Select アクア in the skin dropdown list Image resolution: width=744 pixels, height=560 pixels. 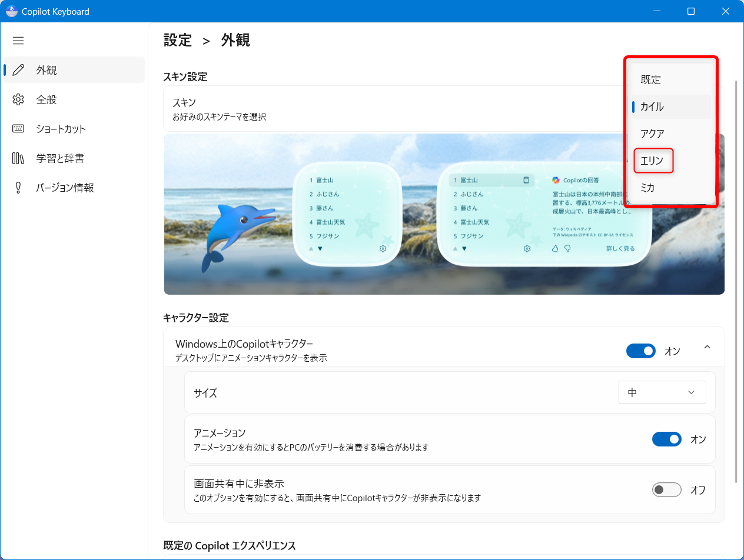click(x=672, y=134)
